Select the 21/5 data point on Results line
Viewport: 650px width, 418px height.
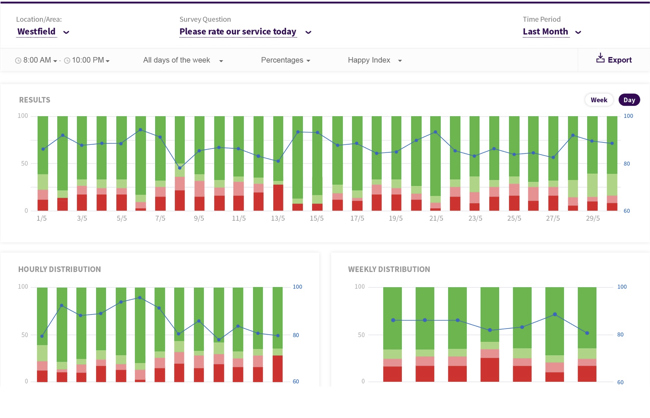[x=435, y=132]
